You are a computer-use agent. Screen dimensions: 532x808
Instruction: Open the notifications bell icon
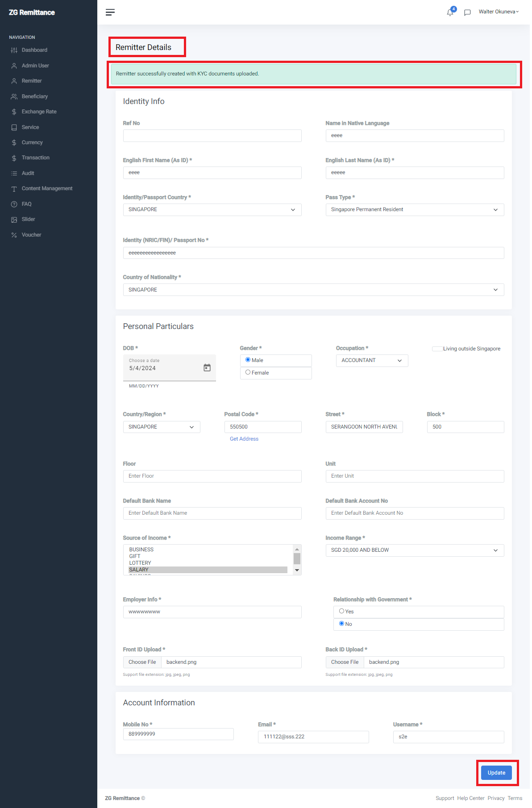[450, 12]
